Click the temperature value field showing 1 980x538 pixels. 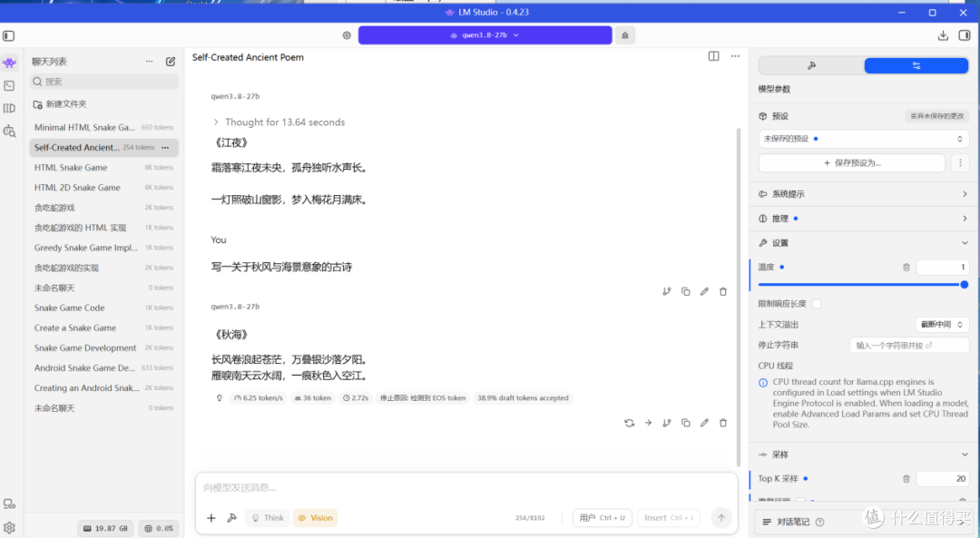click(x=943, y=268)
